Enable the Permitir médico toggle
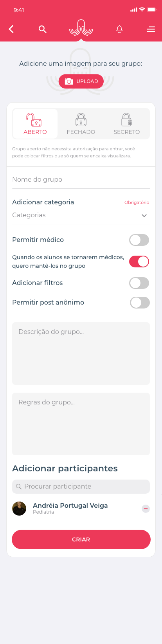The height and width of the screenshot is (644, 162). tap(139, 240)
